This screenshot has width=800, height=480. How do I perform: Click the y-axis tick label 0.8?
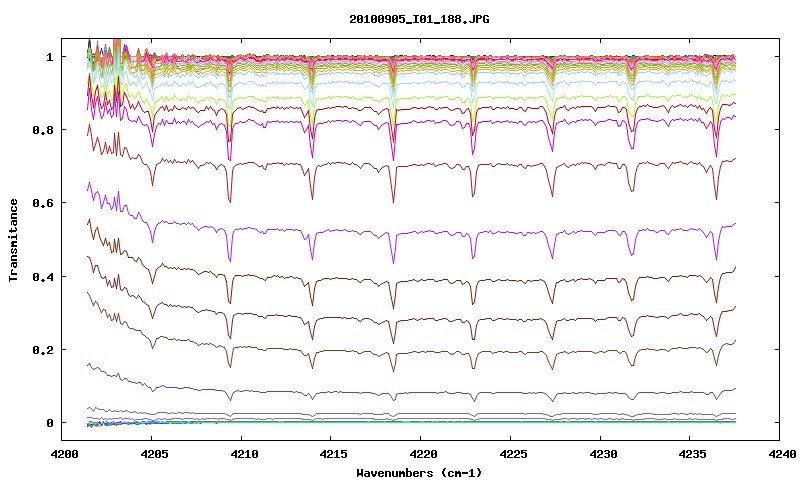(x=42, y=130)
